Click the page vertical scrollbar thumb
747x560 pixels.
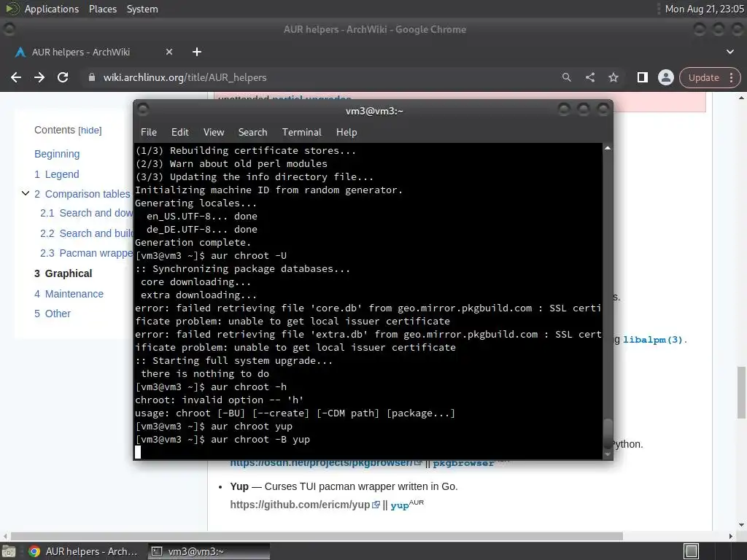[741, 392]
